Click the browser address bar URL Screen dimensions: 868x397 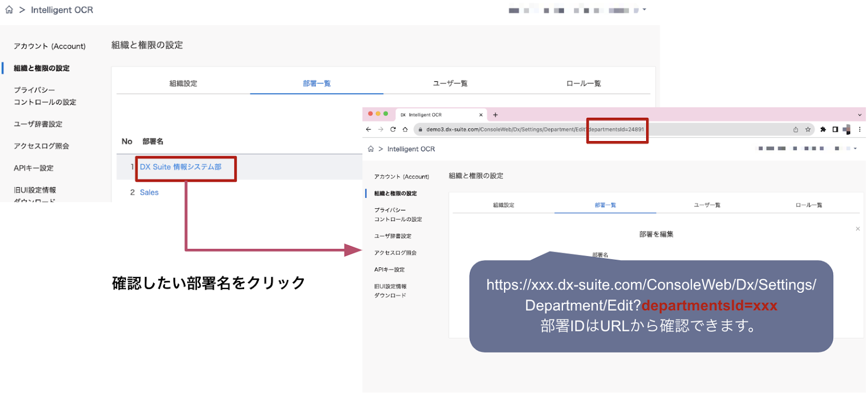click(x=505, y=130)
